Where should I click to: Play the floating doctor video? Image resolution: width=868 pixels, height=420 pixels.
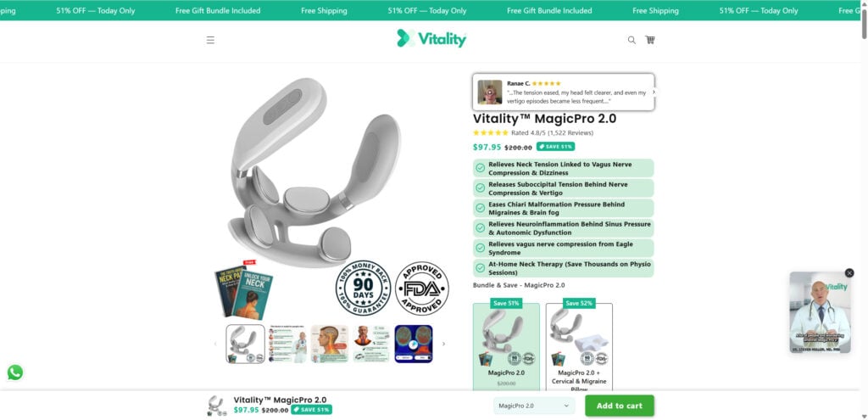(x=820, y=312)
